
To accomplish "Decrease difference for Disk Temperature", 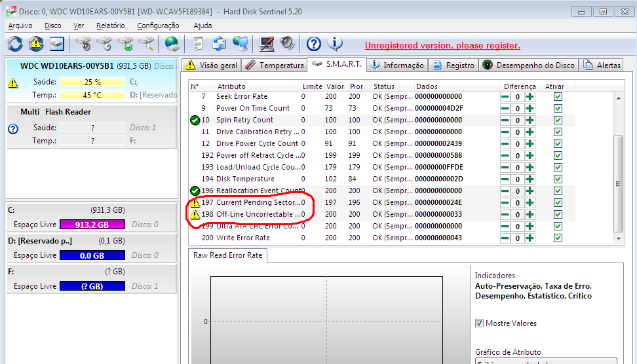I will tap(505, 179).
